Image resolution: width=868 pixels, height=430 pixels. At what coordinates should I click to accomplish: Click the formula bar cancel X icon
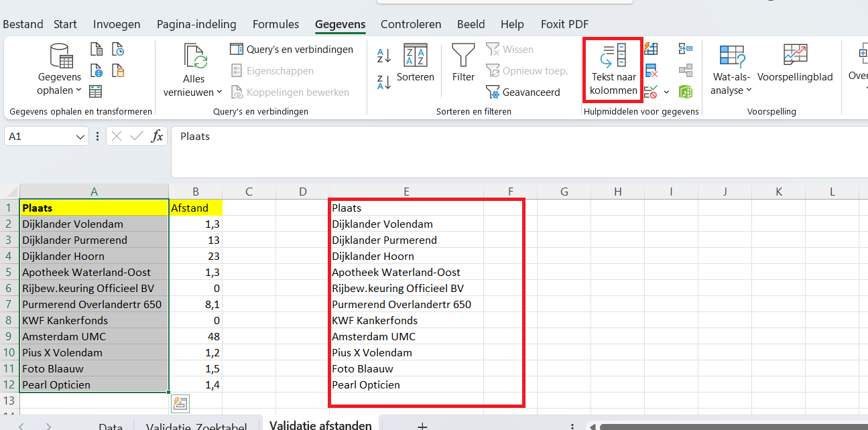(117, 137)
